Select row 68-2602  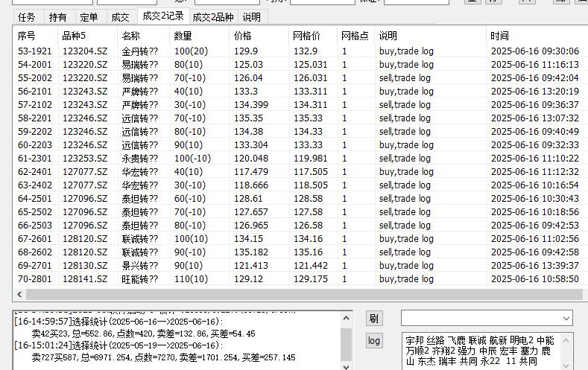[x=300, y=252]
